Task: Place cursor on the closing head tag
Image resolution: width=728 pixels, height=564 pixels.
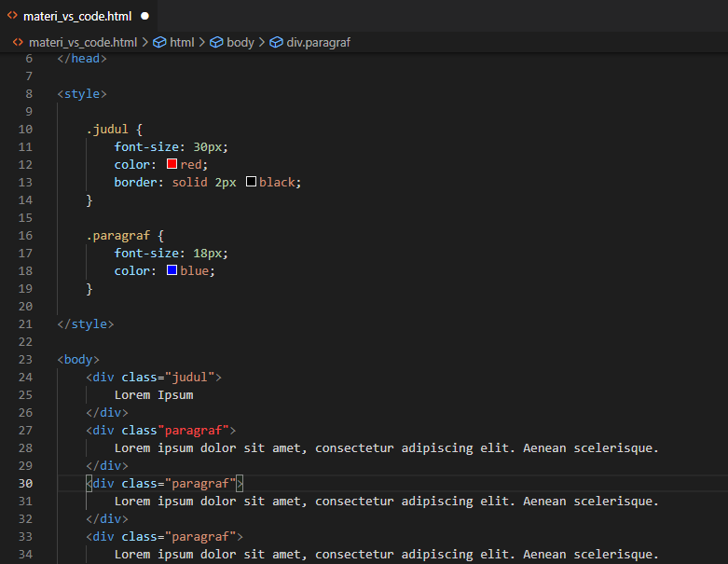Action: coord(82,59)
